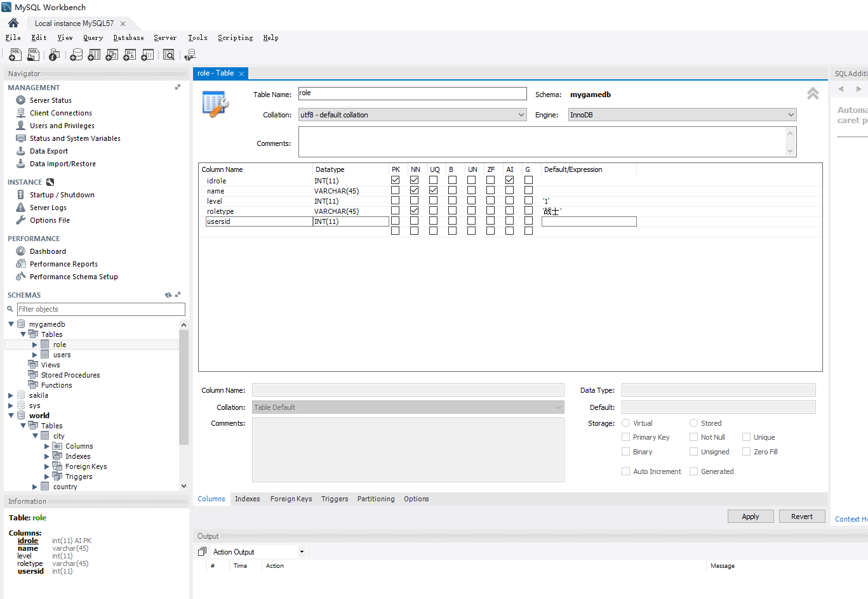
Task: Click the Apply button
Action: [751, 517]
